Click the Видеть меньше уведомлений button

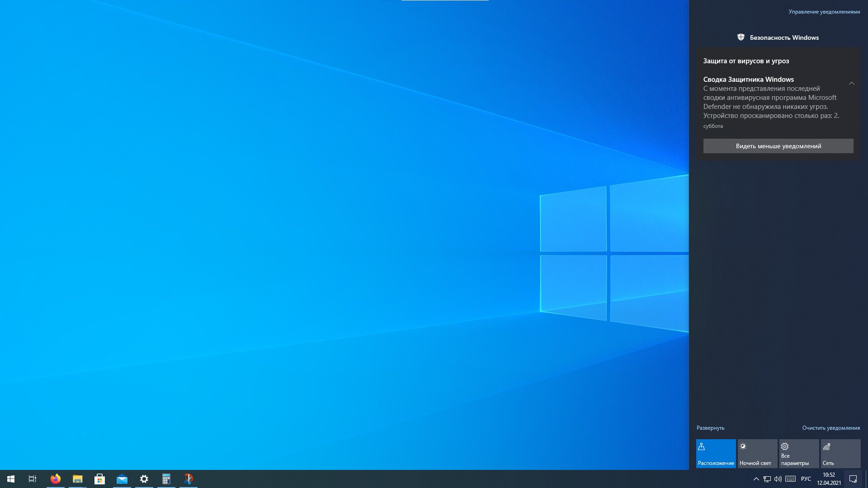778,146
